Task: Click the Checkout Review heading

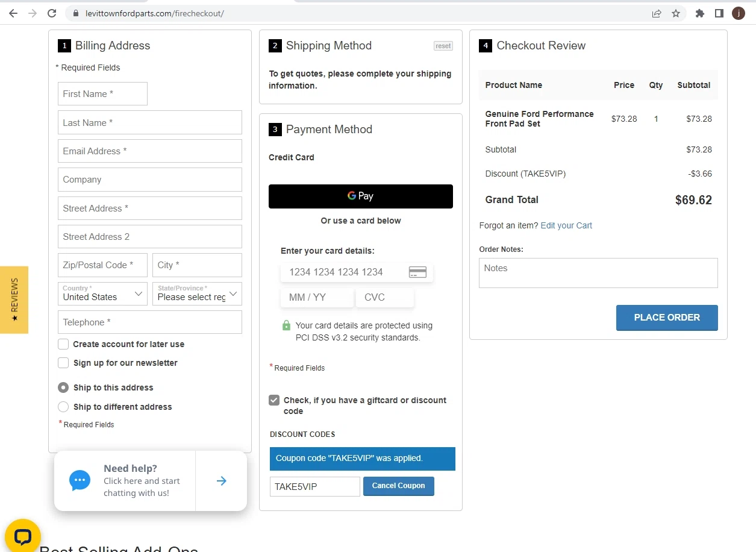Action: tap(541, 46)
